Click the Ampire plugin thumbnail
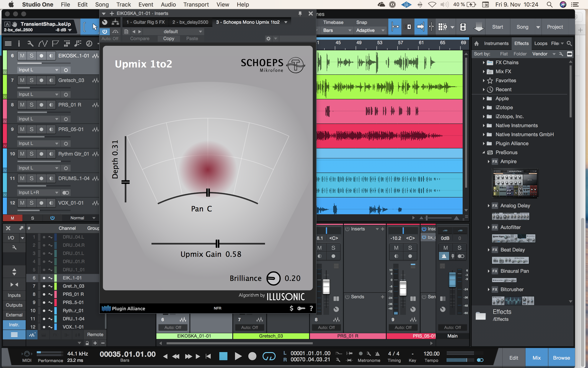Screen dimensions: 588x368 click(x=515, y=183)
